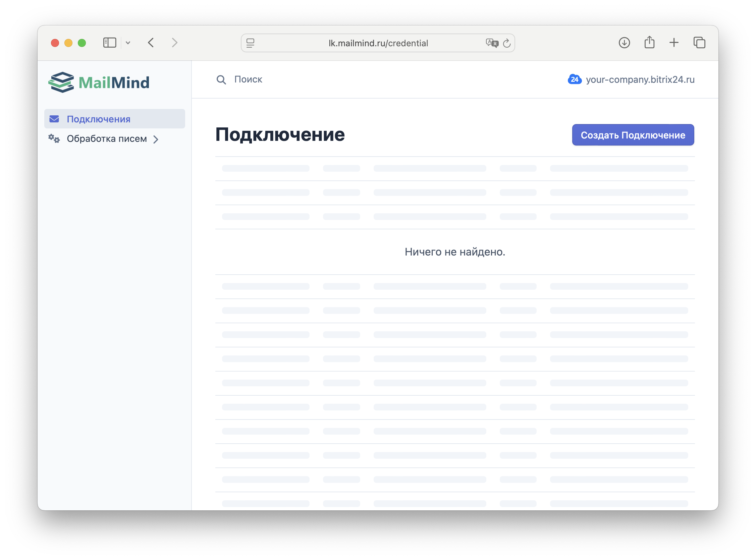Select the Подключения menu item
Screen dimensions: 756x560
click(98, 119)
